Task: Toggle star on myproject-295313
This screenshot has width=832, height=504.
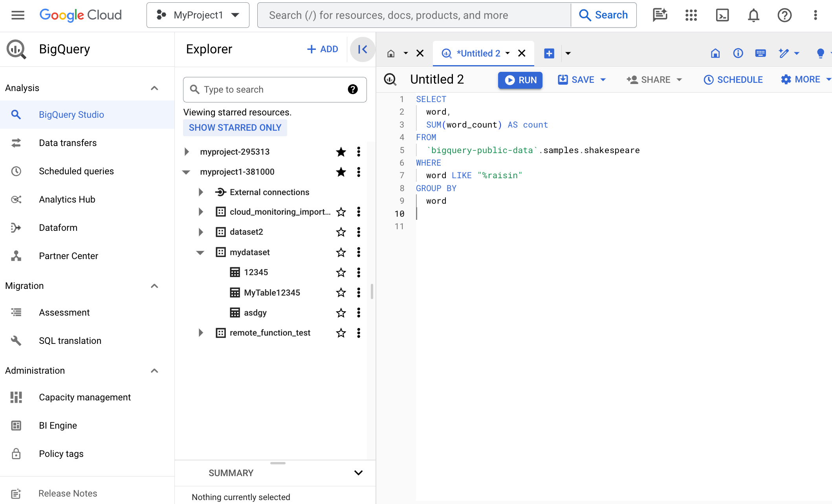Action: point(341,152)
